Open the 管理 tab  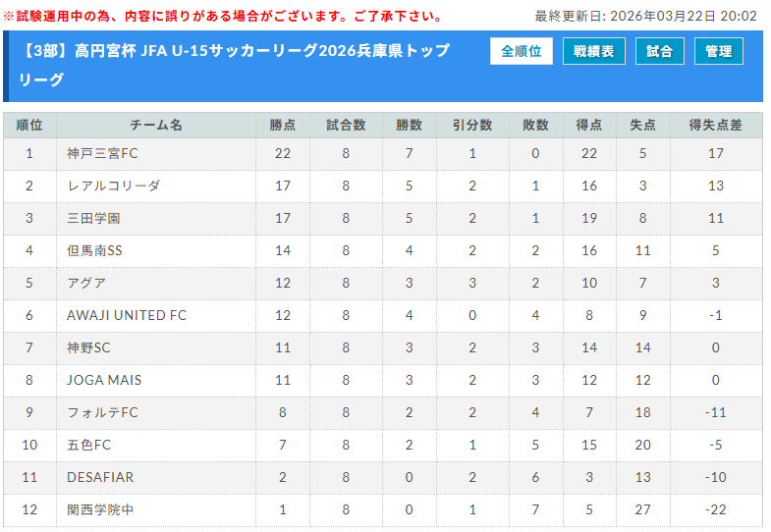(x=718, y=52)
